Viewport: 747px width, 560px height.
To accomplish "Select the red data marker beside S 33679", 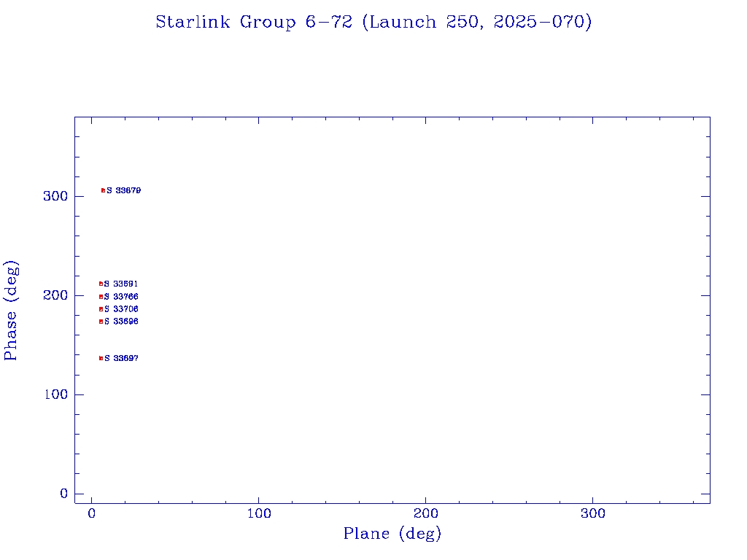I will [103, 190].
